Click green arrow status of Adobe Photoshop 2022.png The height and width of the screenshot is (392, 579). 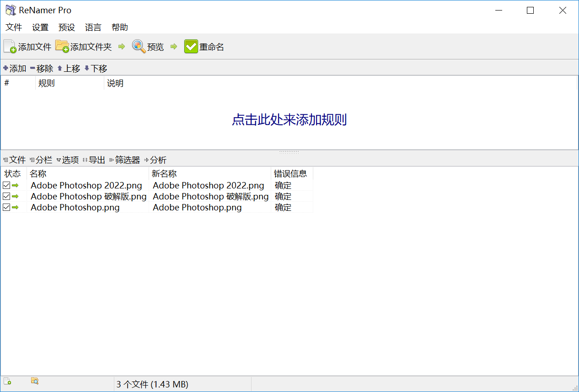tap(15, 185)
